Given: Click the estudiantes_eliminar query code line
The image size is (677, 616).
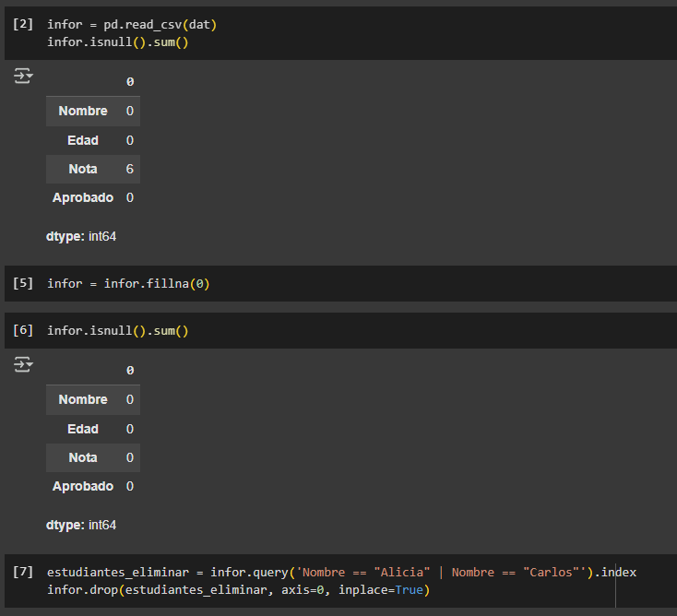Looking at the screenshot, I should 341,573.
